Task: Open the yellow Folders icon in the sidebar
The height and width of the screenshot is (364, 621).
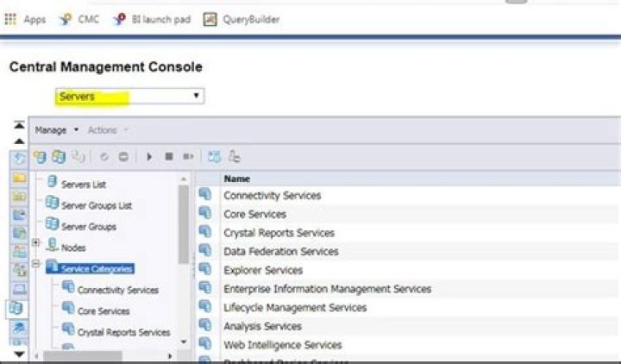Action: (19, 177)
